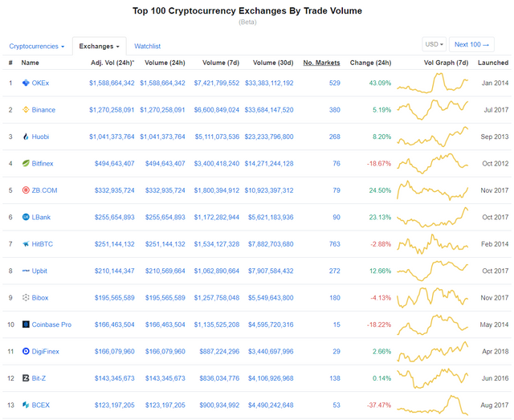Click Upbit 24h volume $210,569,664

[165, 271]
